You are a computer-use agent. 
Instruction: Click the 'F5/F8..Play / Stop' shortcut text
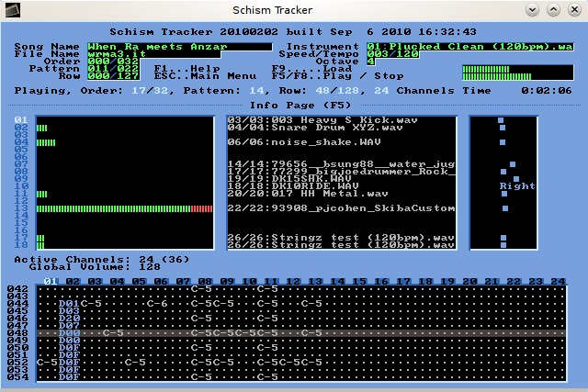(338, 76)
